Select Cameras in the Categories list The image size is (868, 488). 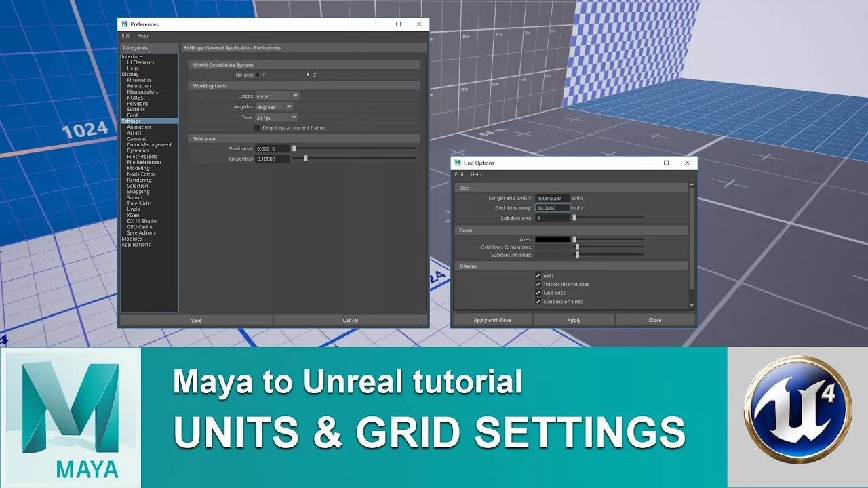click(136, 139)
